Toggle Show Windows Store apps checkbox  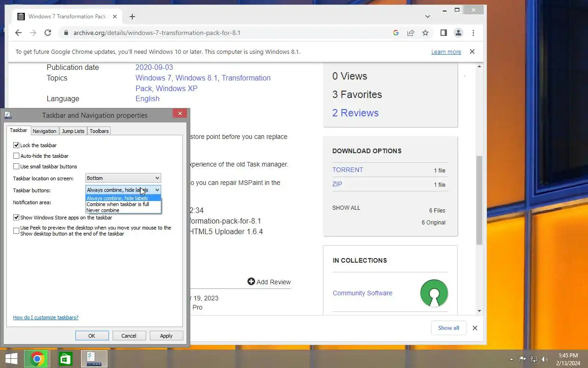17,217
